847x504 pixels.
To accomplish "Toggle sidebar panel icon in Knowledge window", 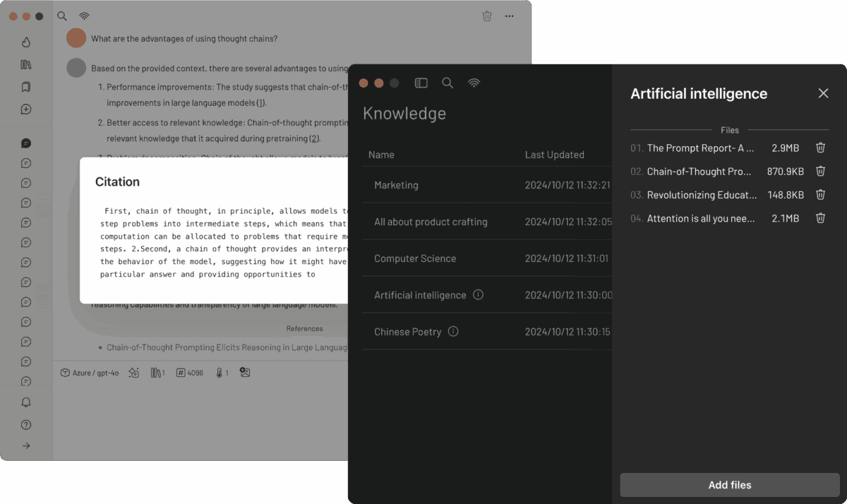I will [x=421, y=83].
